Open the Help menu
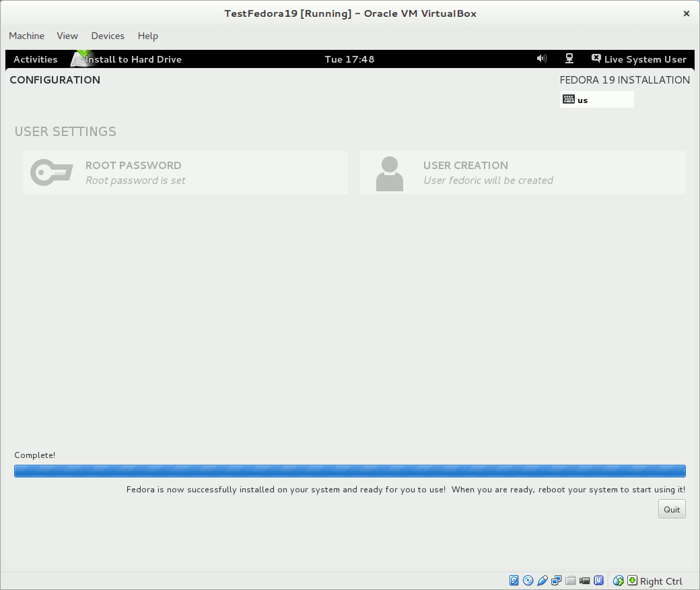Image resolution: width=700 pixels, height=590 pixels. pyautogui.click(x=147, y=36)
